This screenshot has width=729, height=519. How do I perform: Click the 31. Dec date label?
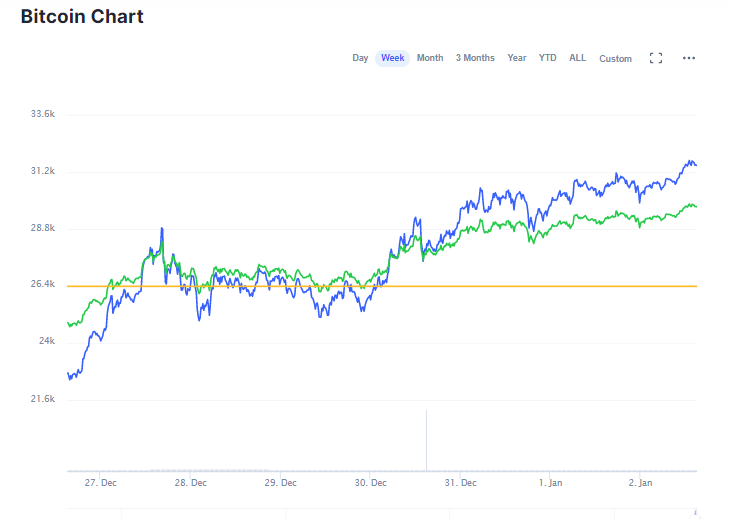tap(460, 483)
